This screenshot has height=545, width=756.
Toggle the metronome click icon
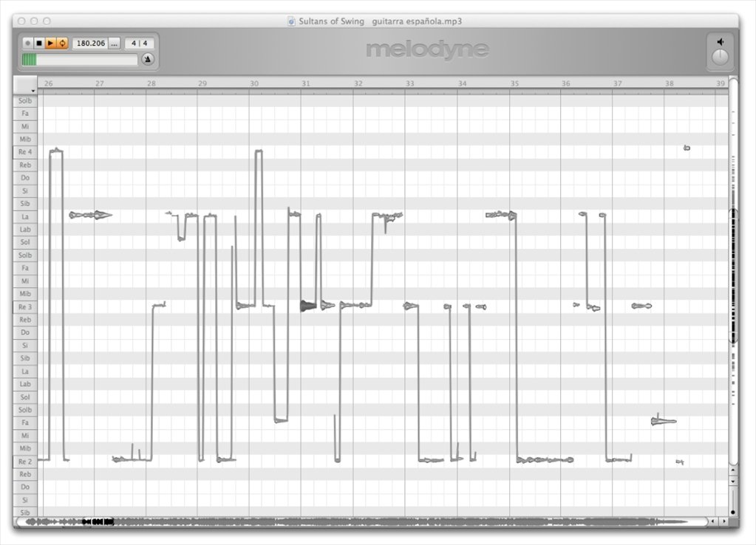click(x=148, y=59)
